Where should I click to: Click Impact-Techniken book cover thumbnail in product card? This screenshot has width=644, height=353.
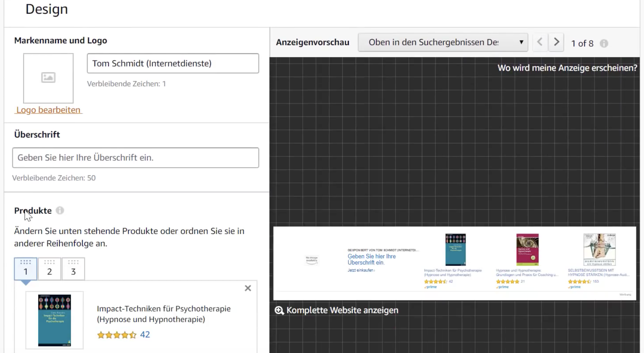point(54,320)
